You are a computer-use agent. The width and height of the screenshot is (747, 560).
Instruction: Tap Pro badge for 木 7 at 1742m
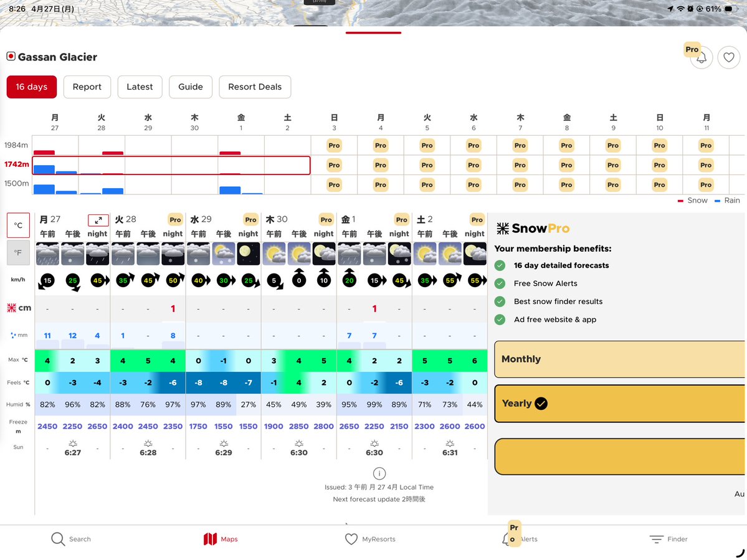(x=520, y=165)
